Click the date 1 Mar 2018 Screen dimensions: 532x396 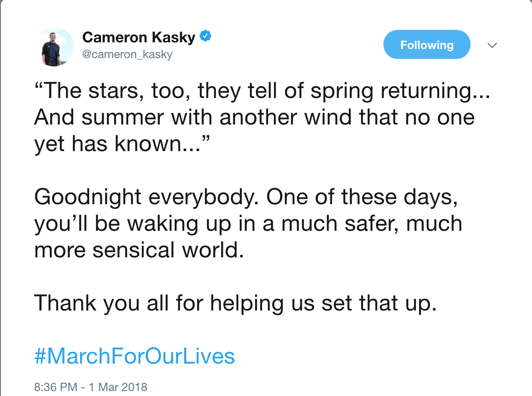click(118, 387)
